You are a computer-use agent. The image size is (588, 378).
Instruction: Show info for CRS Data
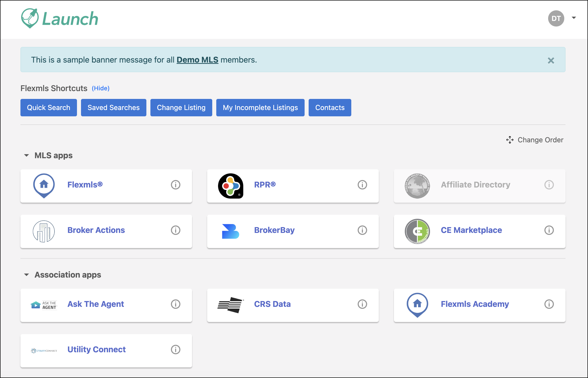(x=362, y=304)
